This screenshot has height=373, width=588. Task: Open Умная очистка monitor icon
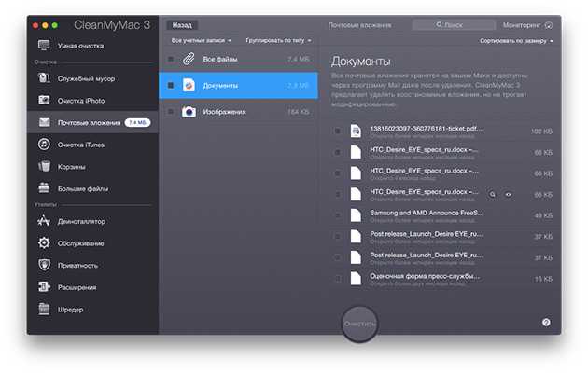(44, 46)
